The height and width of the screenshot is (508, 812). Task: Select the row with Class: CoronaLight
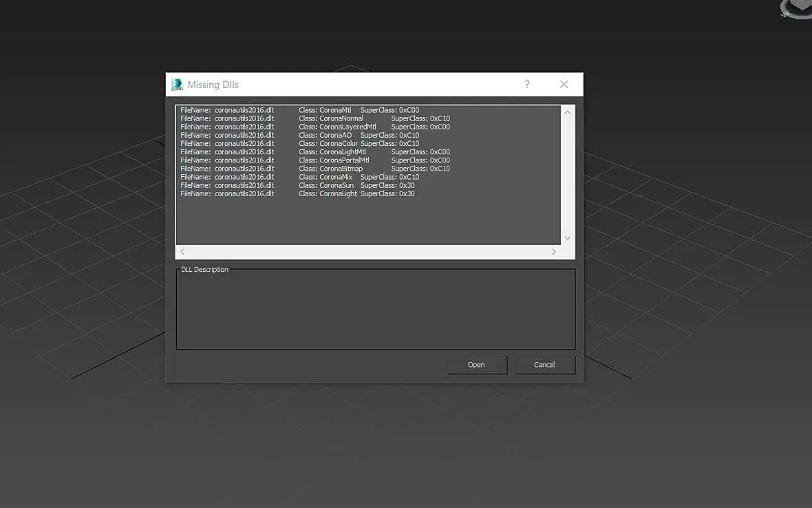(368, 193)
